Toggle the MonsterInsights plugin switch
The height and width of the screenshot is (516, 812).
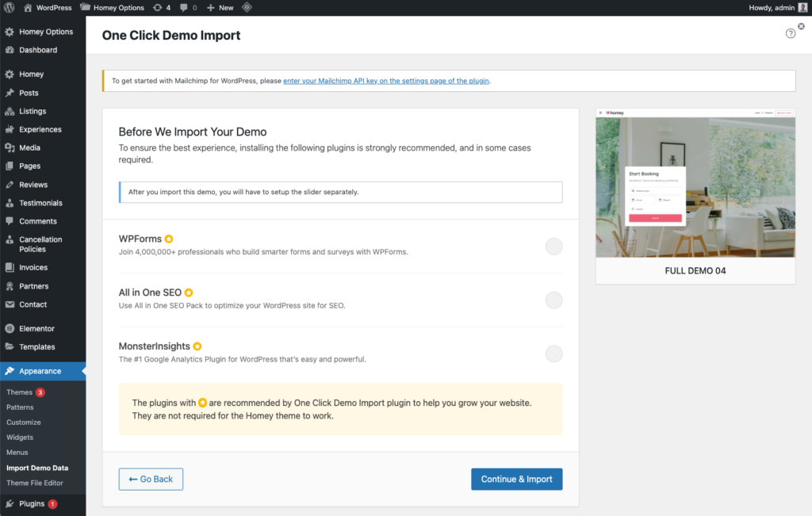click(553, 354)
